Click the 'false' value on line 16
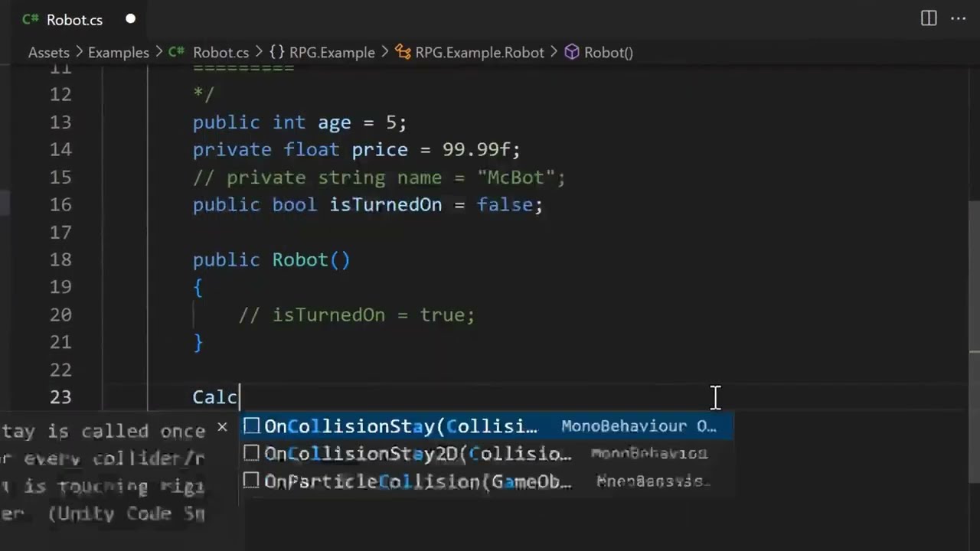 505,205
